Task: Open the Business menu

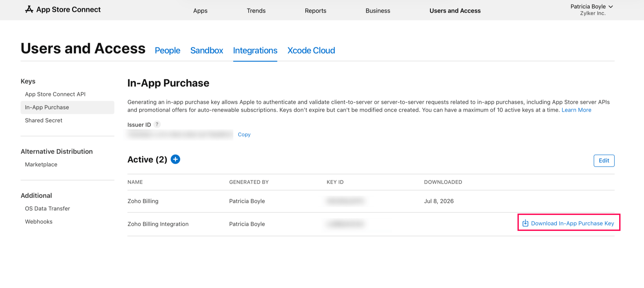Action: (x=378, y=11)
